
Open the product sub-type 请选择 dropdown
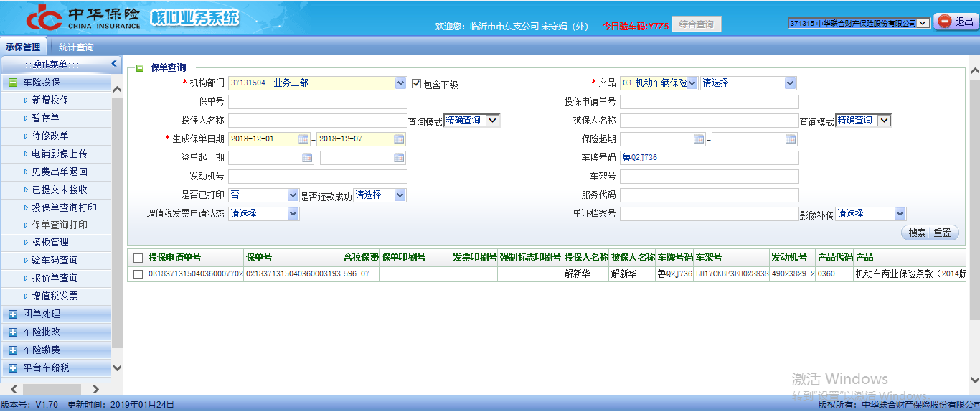[x=790, y=83]
